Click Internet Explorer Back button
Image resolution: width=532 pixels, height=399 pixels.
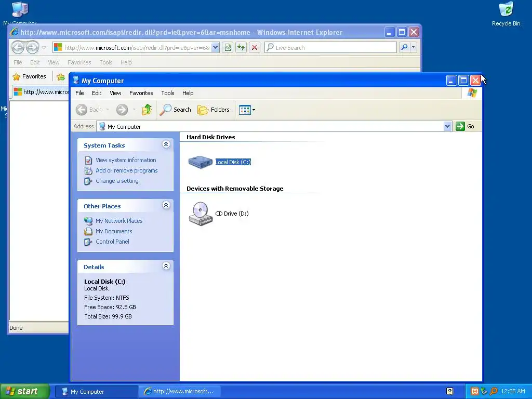coord(18,47)
